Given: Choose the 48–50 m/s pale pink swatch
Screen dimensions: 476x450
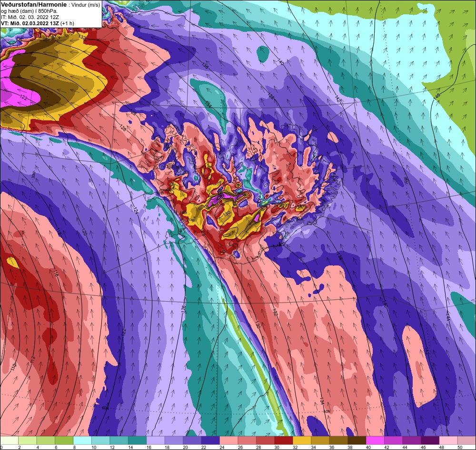Looking at the screenshot, I should (x=448, y=440).
